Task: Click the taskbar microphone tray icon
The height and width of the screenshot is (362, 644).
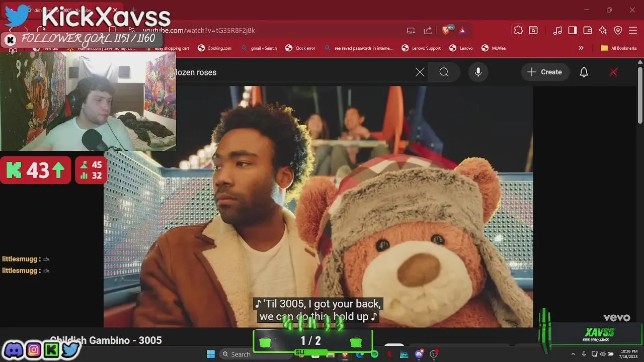Action: (x=584, y=354)
